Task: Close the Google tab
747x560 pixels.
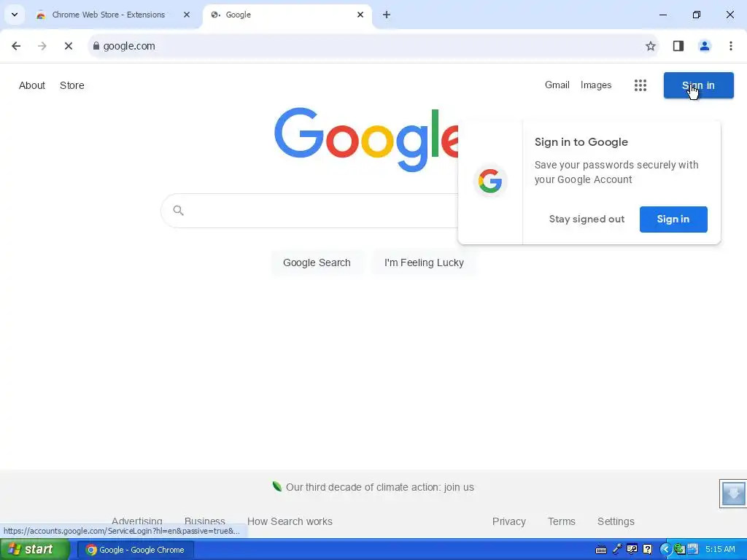Action: [360, 15]
